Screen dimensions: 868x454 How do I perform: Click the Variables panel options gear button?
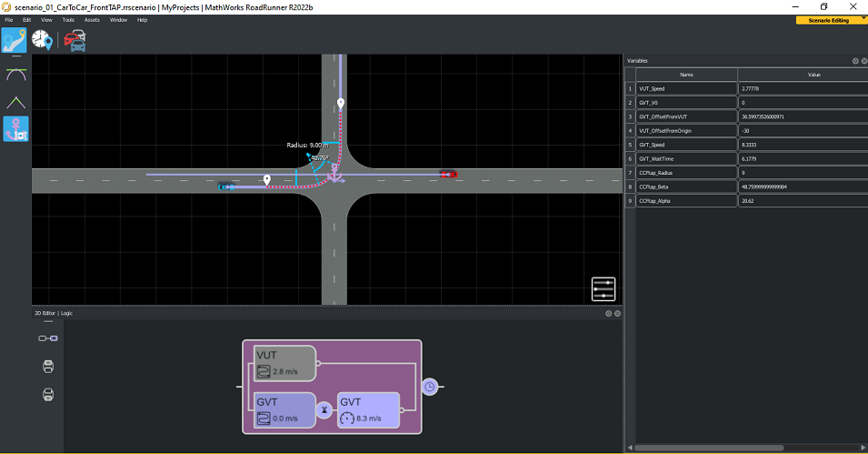[855, 61]
